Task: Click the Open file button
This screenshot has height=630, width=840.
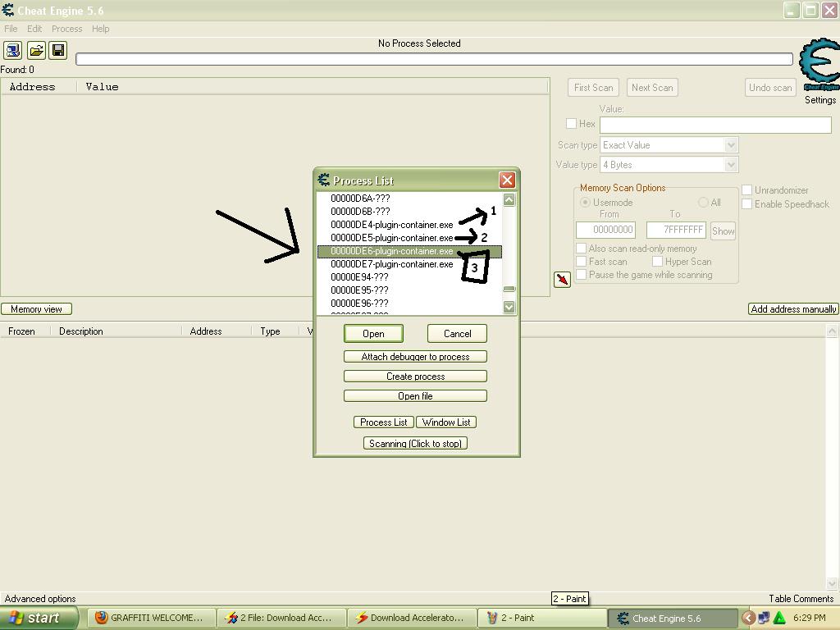Action: (415, 396)
